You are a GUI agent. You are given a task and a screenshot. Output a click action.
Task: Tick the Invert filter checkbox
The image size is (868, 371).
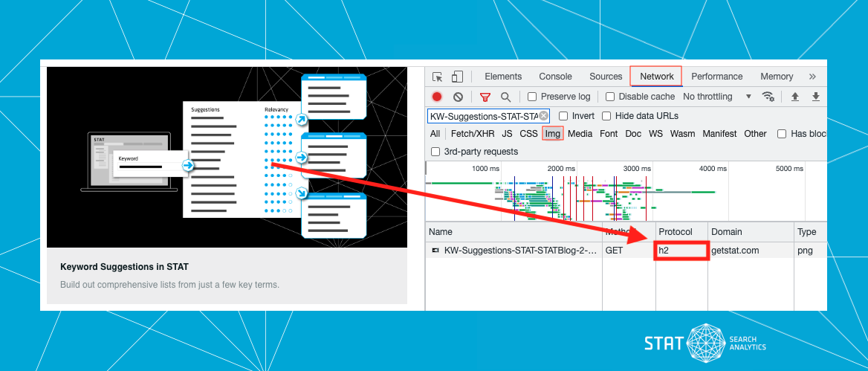563,116
